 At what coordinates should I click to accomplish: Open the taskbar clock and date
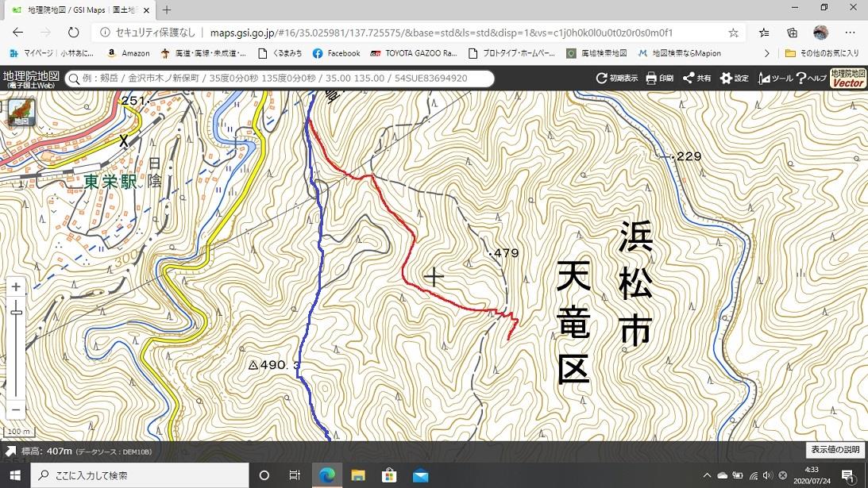(x=812, y=475)
